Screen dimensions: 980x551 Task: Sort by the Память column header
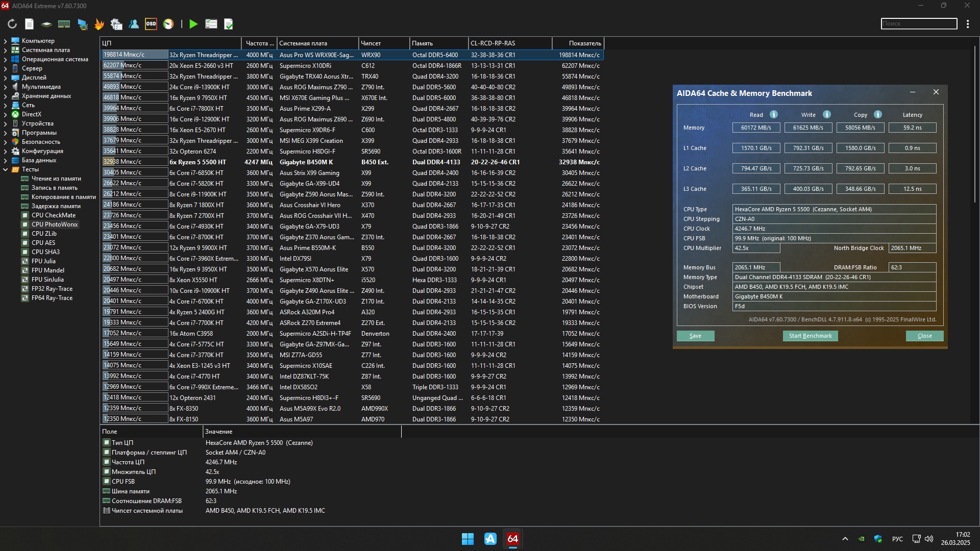pyautogui.click(x=438, y=43)
